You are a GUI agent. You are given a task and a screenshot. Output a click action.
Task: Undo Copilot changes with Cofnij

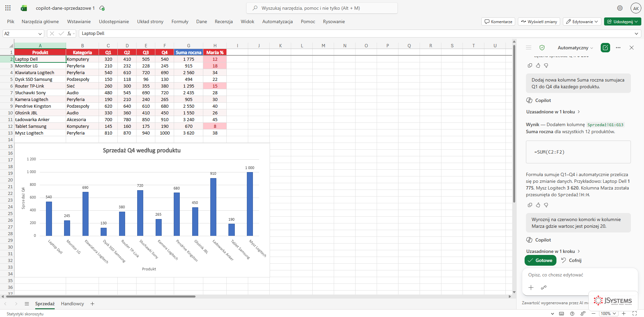[x=571, y=260]
